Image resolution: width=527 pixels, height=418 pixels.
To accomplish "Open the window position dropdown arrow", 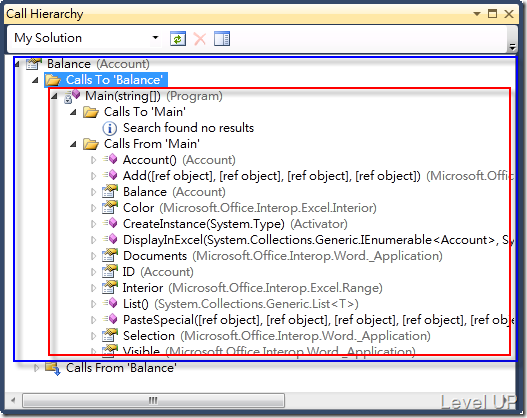I will pyautogui.click(x=477, y=14).
